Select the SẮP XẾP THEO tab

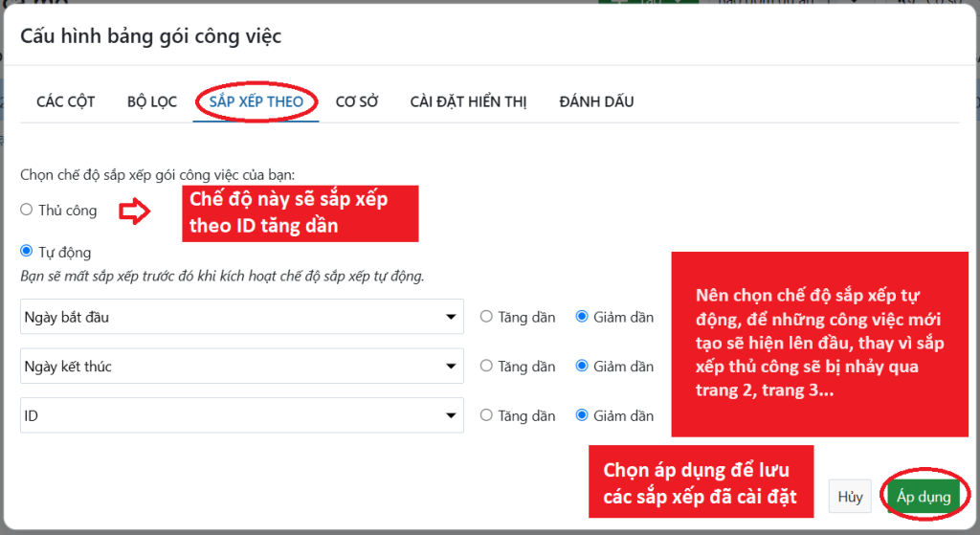pos(256,101)
